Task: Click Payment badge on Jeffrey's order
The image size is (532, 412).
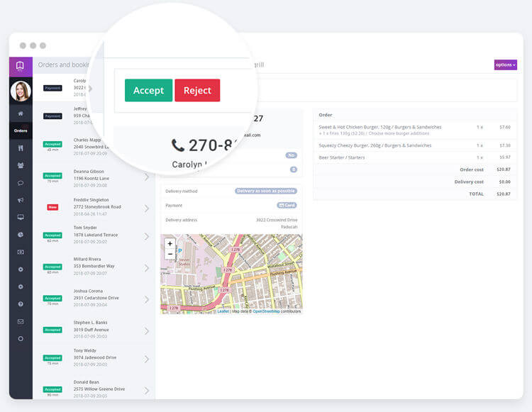Action: point(52,116)
